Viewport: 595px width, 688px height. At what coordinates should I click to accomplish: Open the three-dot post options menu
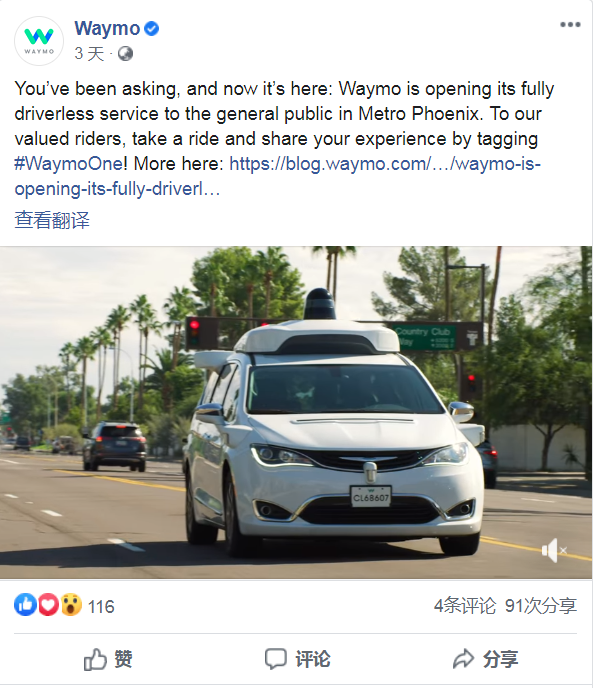tap(570, 25)
